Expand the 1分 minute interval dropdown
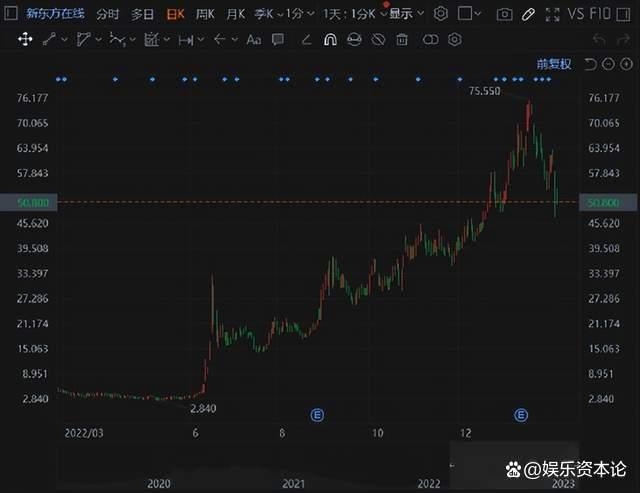The image size is (640, 493). click(298, 14)
